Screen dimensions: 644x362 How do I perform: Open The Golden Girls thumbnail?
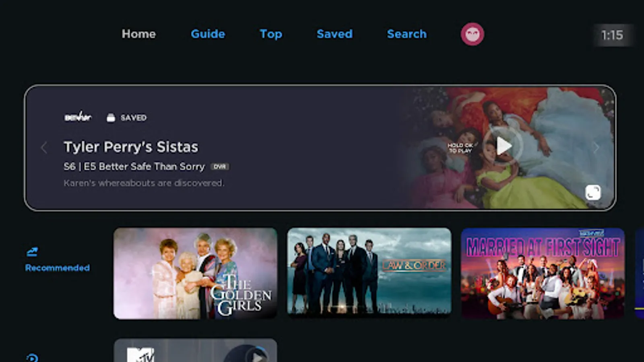pos(195,274)
